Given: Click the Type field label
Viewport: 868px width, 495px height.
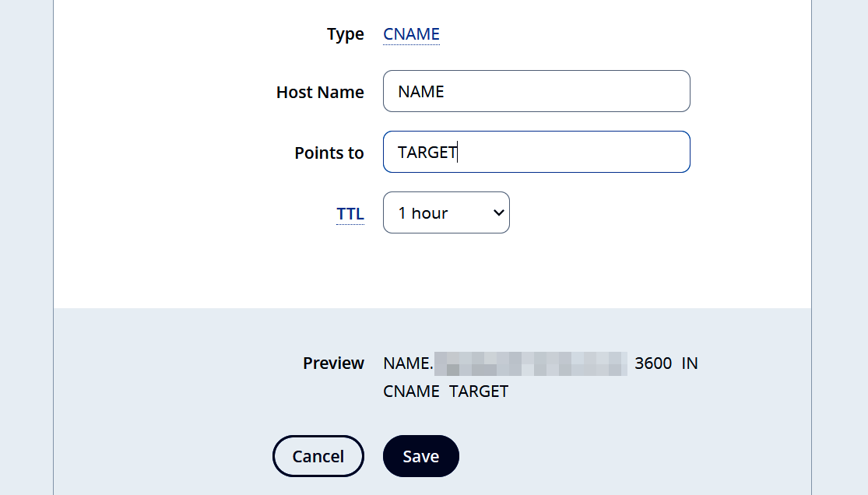Looking at the screenshot, I should [345, 34].
